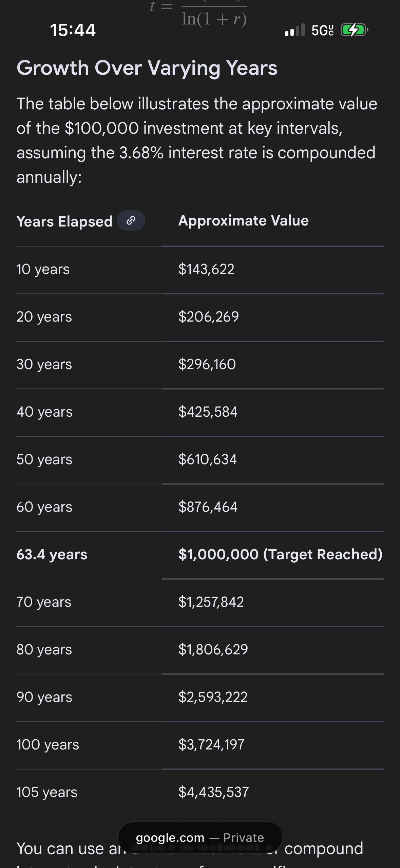Tap the $1,806,629 value cell
The width and height of the screenshot is (400, 868).
click(213, 650)
